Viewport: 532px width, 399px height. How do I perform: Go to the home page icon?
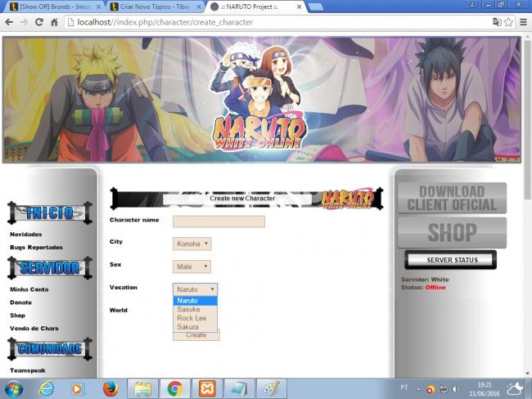[x=54, y=22]
